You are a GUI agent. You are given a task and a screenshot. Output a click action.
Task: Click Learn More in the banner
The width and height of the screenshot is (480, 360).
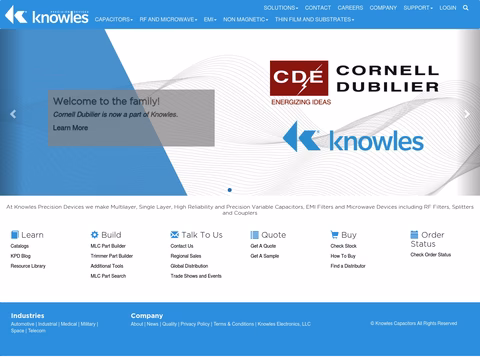(70, 128)
